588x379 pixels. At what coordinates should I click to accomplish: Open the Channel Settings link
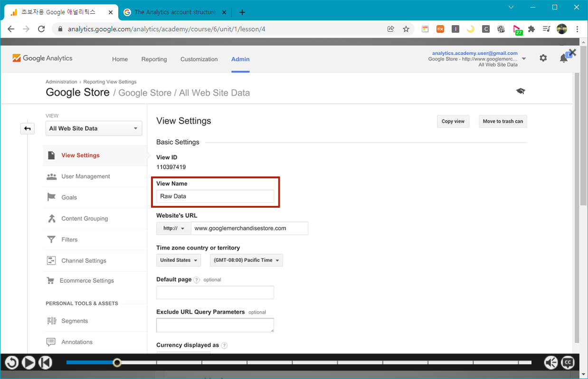pyautogui.click(x=84, y=260)
